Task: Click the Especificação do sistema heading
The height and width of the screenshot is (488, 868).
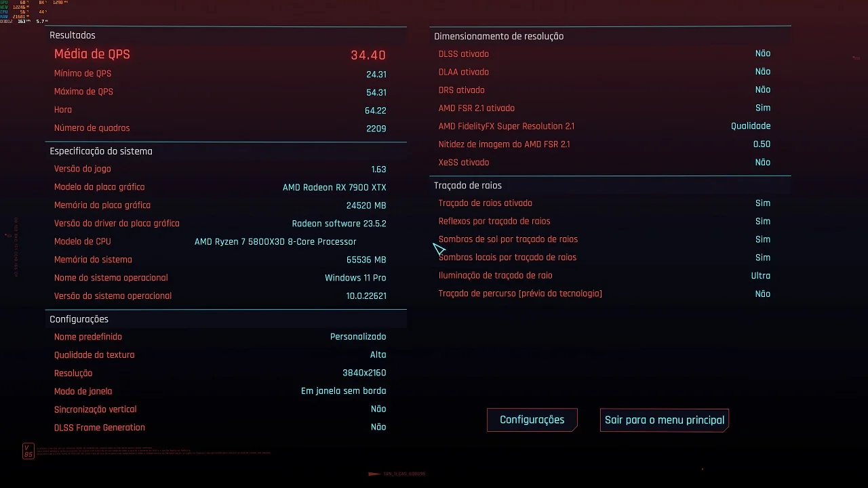Action: pyautogui.click(x=101, y=151)
